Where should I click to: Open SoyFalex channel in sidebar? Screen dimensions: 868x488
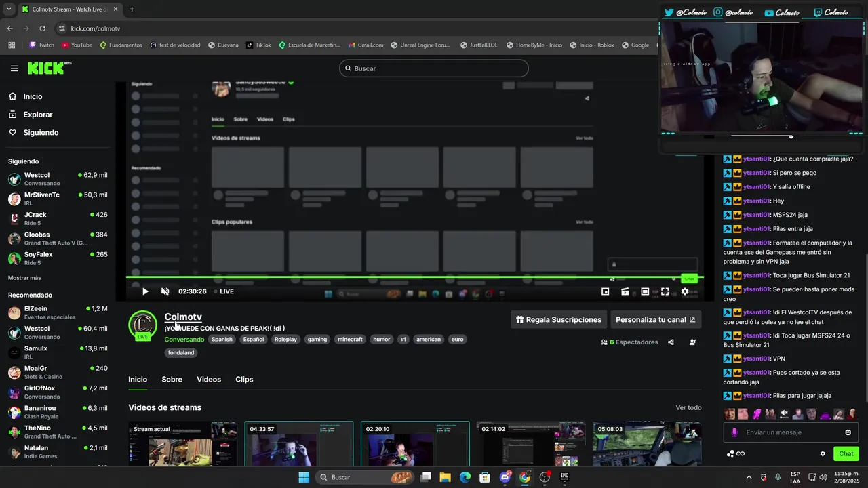tap(58, 258)
